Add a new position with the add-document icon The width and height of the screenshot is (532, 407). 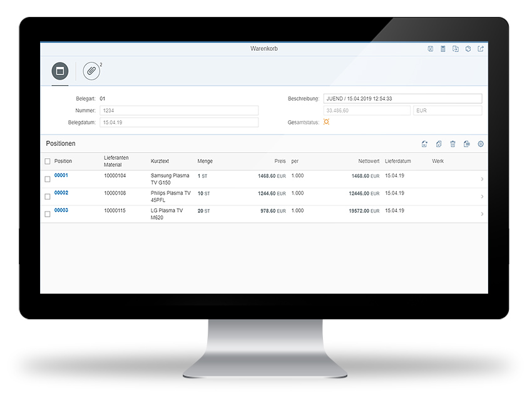(424, 144)
